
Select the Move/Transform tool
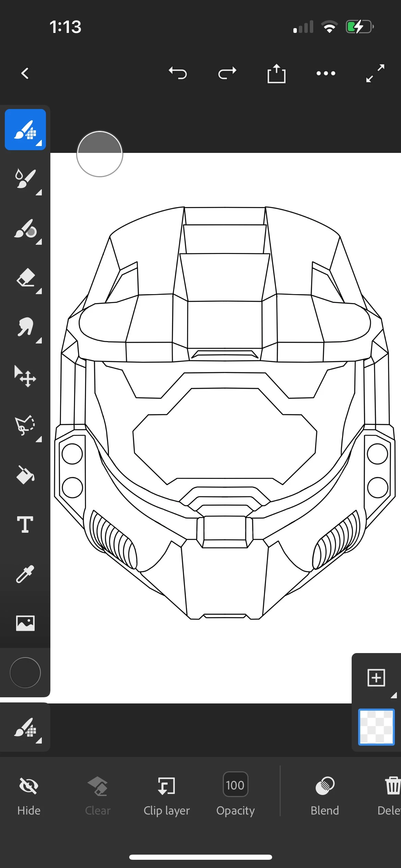(25, 376)
